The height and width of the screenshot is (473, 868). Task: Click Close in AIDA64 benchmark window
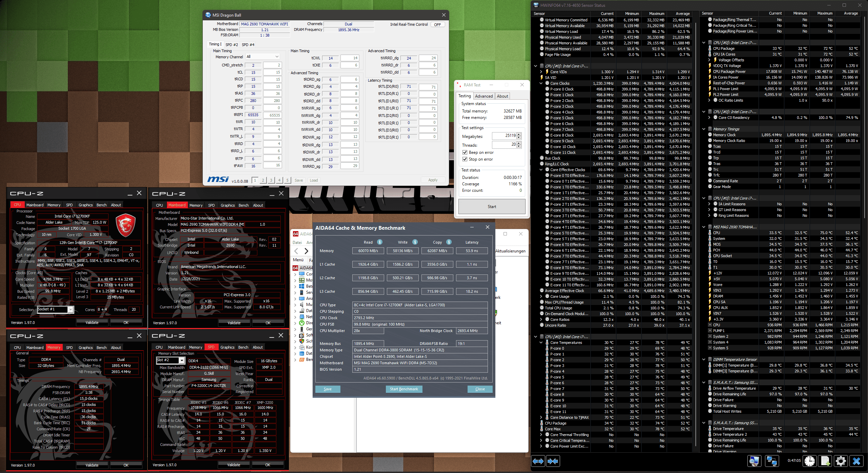coord(480,389)
